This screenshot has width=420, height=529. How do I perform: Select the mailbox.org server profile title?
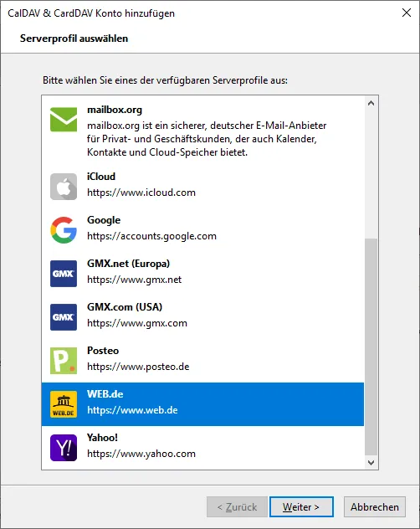115,110
